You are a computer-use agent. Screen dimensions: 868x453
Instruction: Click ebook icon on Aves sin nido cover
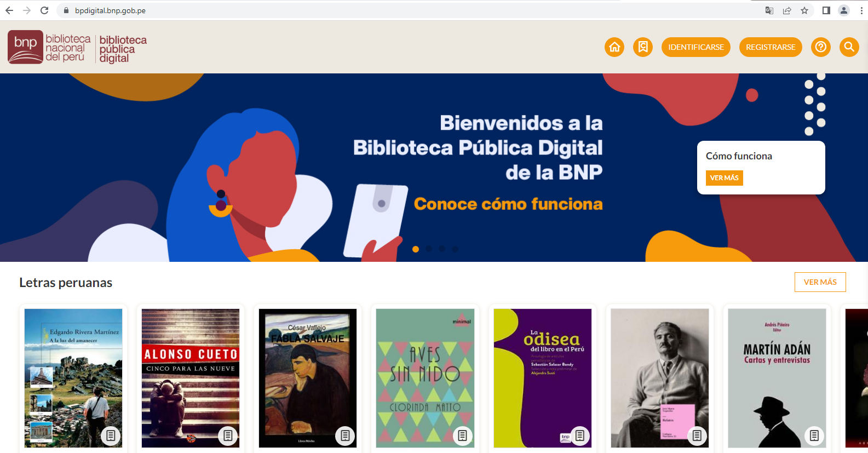[x=463, y=435]
